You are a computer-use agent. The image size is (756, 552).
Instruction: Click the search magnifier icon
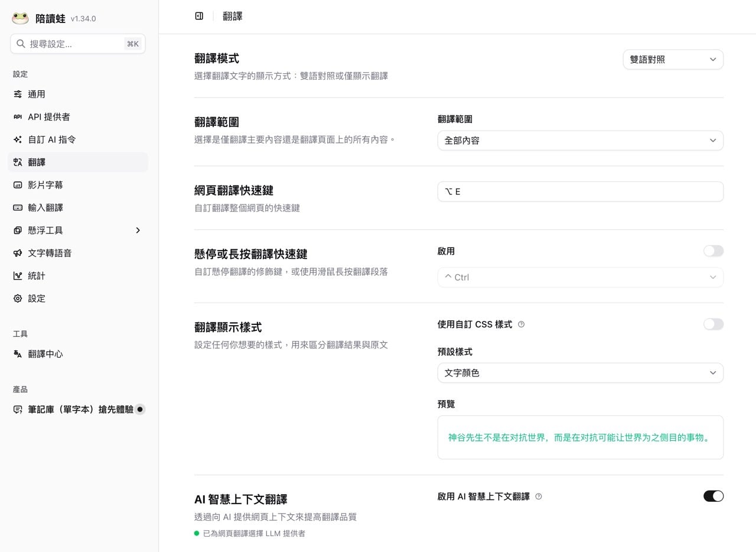point(21,44)
